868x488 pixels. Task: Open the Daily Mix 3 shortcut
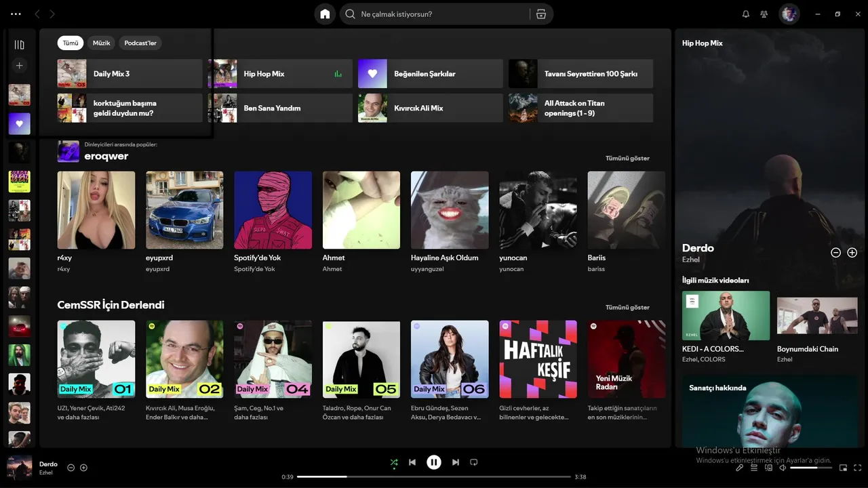coord(130,74)
